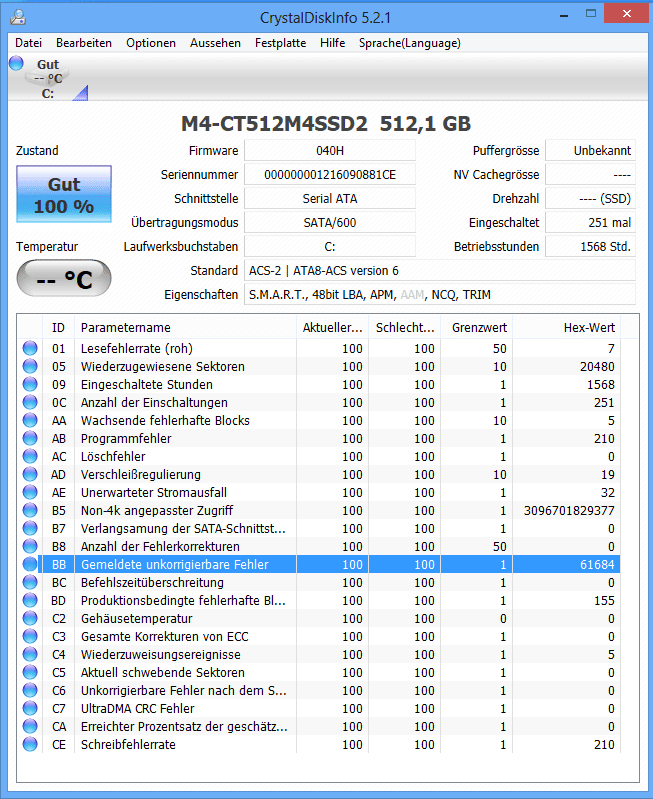The height and width of the screenshot is (799, 653).
Task: Click the CrystalDiskInfo title bar app icon
Action: coord(18,18)
